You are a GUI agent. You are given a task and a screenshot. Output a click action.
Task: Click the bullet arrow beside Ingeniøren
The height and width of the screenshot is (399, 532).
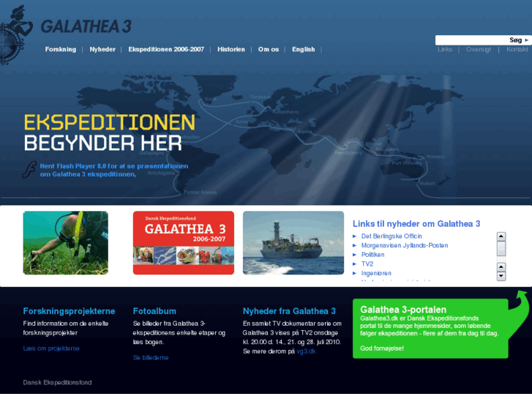coord(355,273)
